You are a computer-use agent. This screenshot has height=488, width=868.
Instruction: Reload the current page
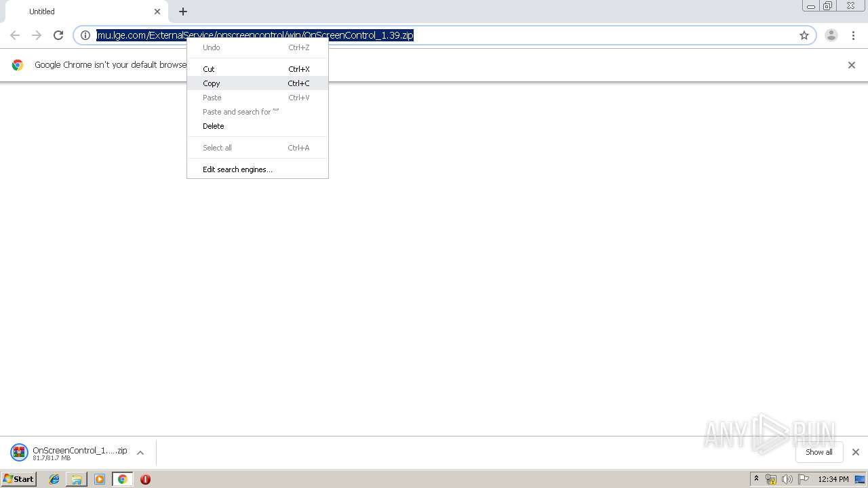pyautogui.click(x=58, y=35)
